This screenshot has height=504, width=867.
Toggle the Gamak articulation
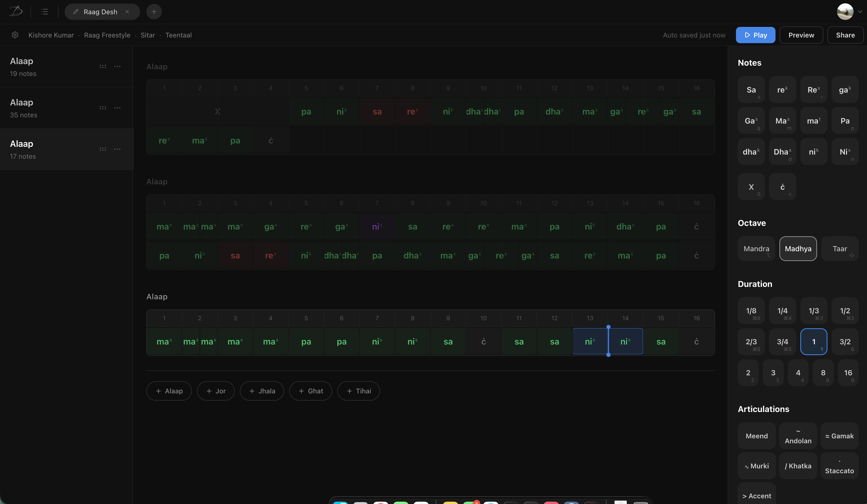pyautogui.click(x=839, y=436)
